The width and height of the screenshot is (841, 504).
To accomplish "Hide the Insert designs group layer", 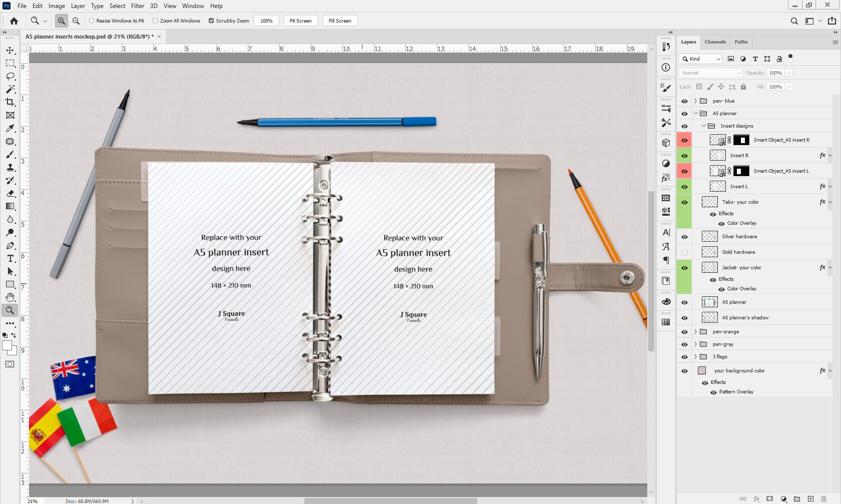I will pyautogui.click(x=684, y=125).
